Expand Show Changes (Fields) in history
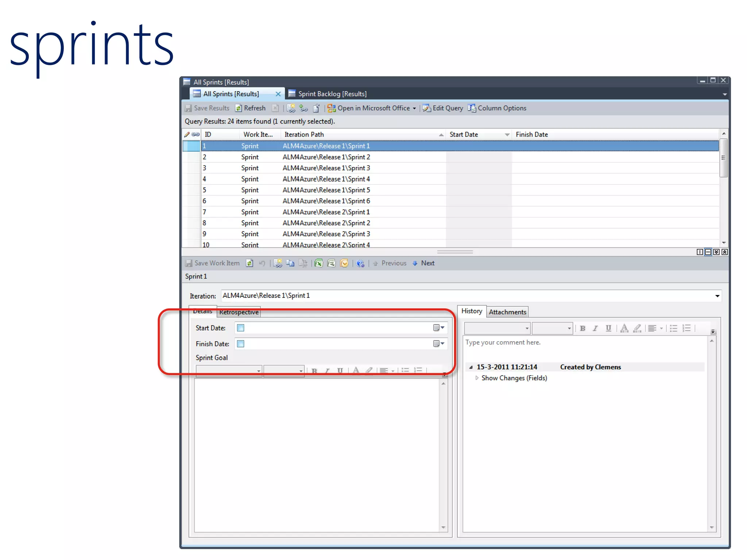Image resolution: width=747 pixels, height=560 pixels. [477, 378]
